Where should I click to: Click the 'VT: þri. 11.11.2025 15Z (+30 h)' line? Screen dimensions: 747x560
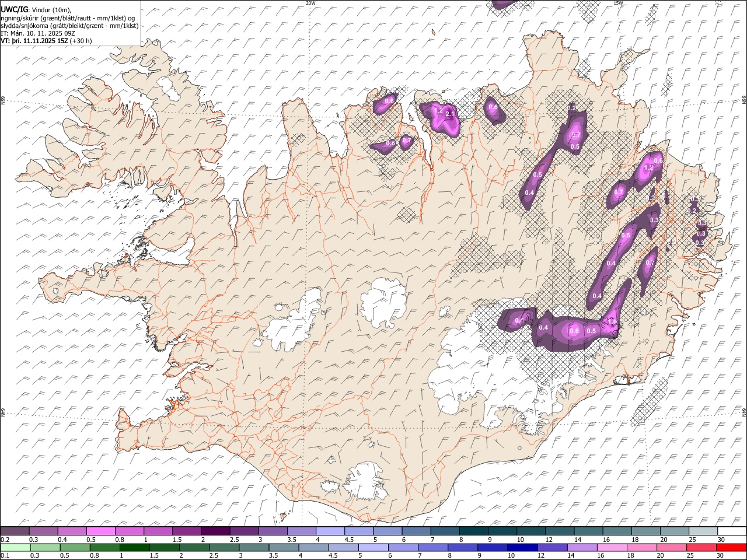(x=46, y=41)
